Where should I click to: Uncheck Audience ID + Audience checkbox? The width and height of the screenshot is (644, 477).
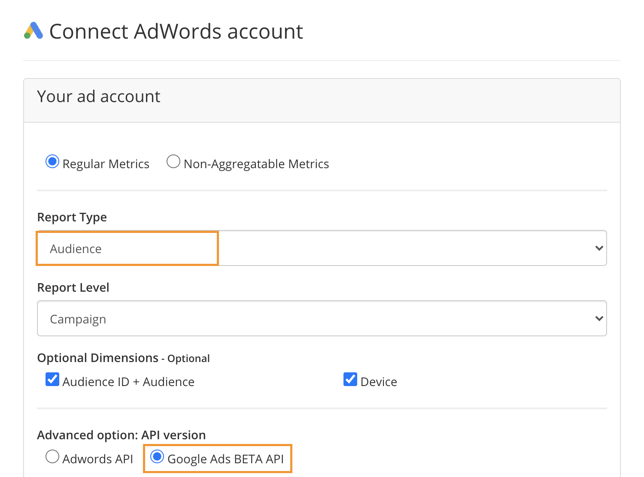click(52, 380)
